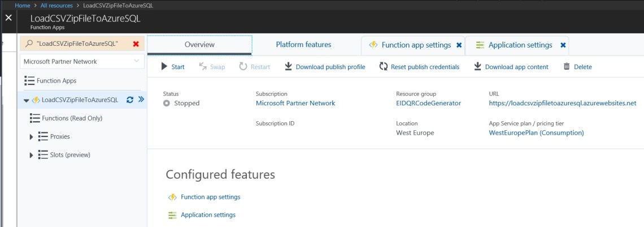Click the "Subscription ID" label
This screenshot has height=227, width=644.
coord(275,123)
